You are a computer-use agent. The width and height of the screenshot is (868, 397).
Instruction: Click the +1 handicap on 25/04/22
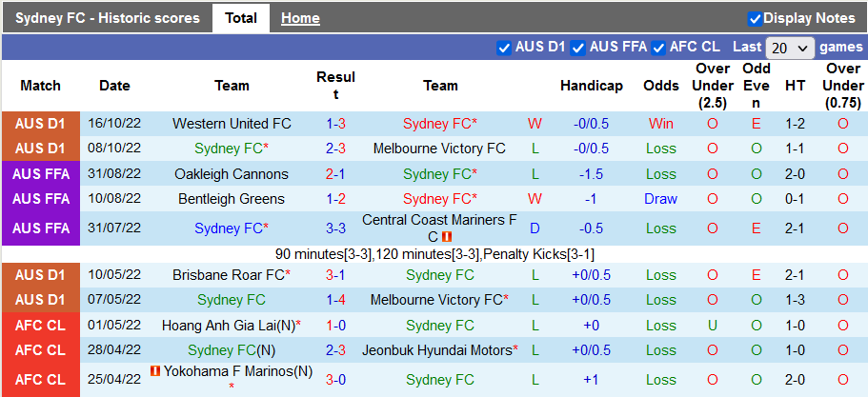click(592, 380)
